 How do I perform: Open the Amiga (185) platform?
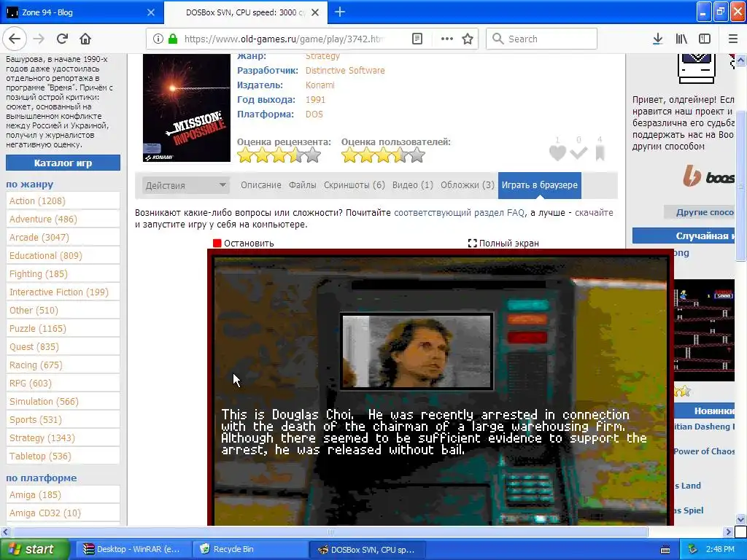(x=63, y=495)
